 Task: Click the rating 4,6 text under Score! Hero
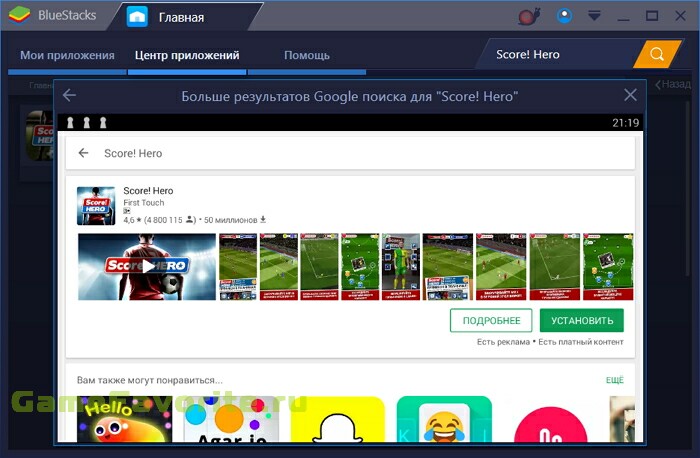pyautogui.click(x=129, y=220)
